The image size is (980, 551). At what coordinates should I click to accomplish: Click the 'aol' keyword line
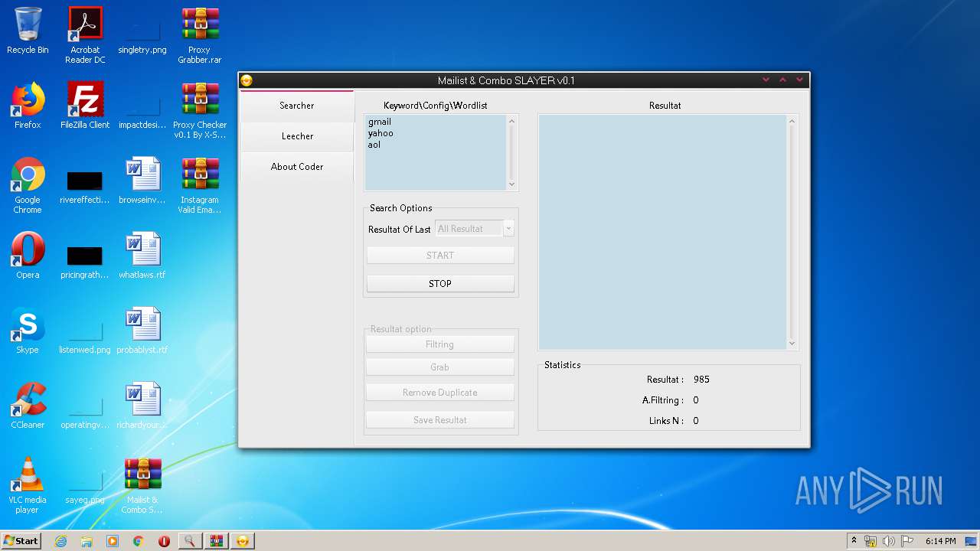pos(374,145)
